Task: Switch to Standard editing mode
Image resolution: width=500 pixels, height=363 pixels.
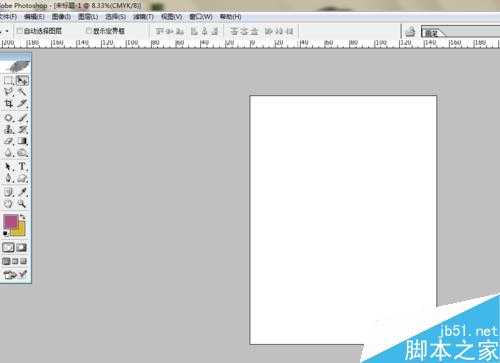Action: tap(8, 247)
